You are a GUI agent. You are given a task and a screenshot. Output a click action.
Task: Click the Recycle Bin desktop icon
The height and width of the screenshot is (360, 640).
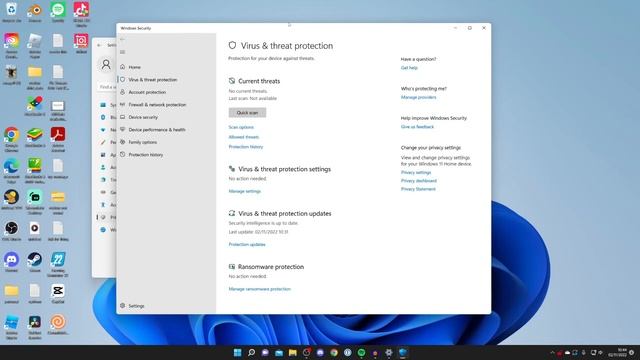[11, 11]
